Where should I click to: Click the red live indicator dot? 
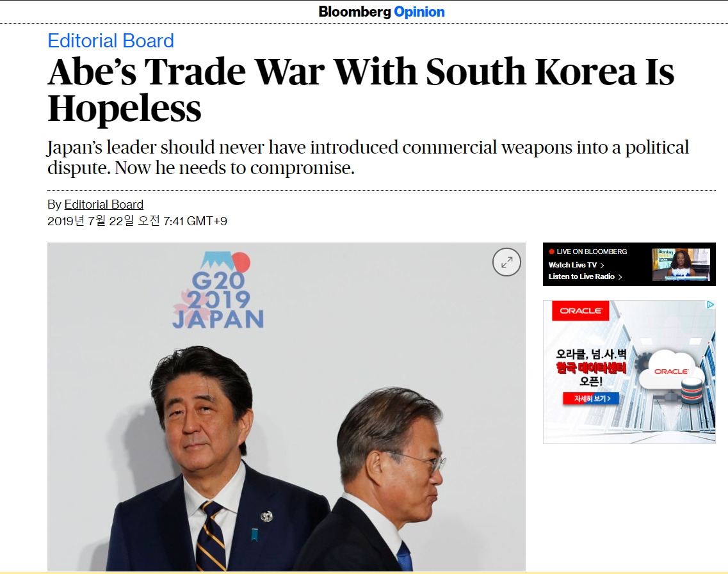(551, 251)
